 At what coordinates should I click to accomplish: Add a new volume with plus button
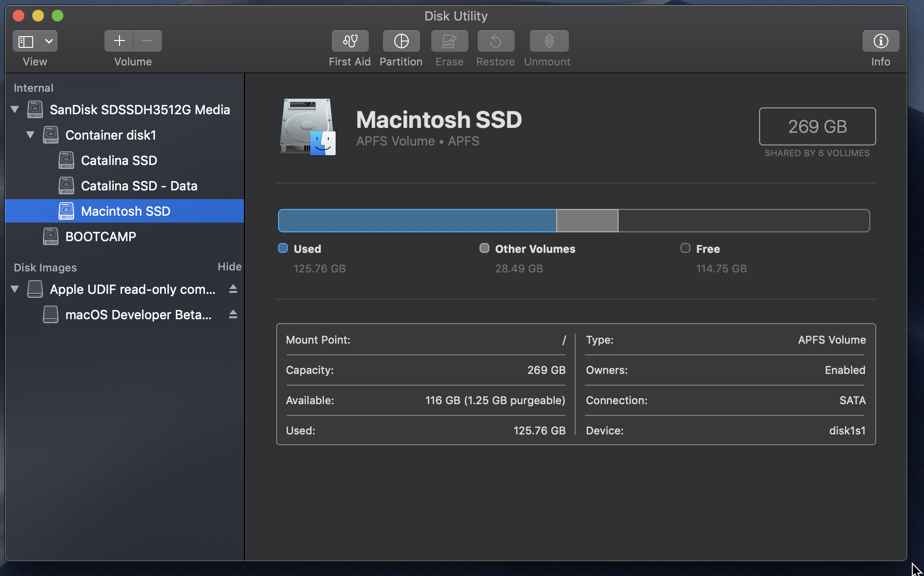coord(119,41)
